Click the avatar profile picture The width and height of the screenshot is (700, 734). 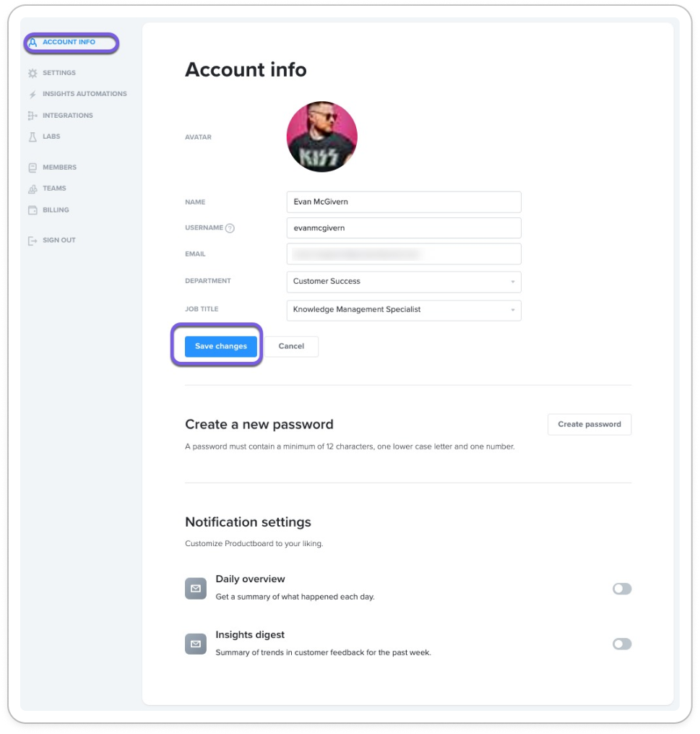[x=322, y=137]
